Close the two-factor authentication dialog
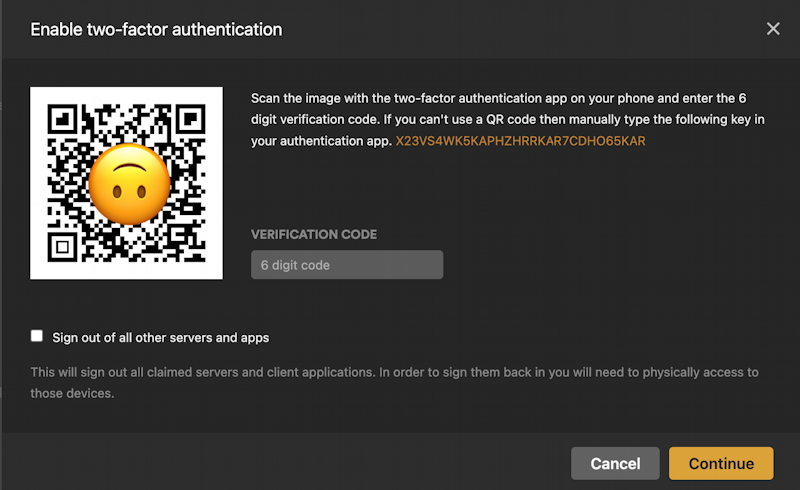The image size is (800, 490). pyautogui.click(x=773, y=29)
